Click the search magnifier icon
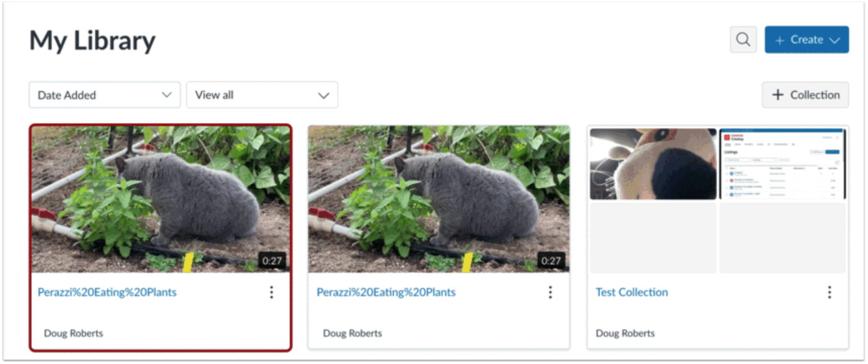This screenshot has height=364, width=868. [x=743, y=40]
